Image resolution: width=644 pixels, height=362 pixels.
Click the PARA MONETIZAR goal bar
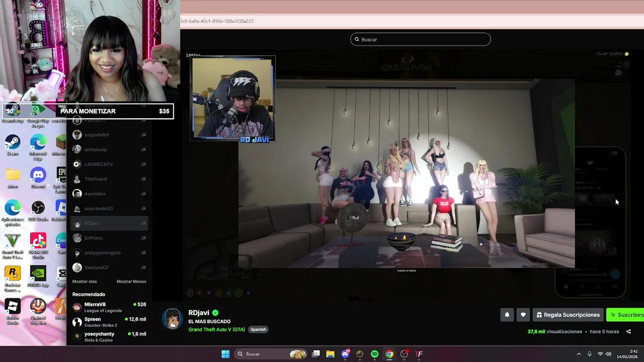pos(88,111)
